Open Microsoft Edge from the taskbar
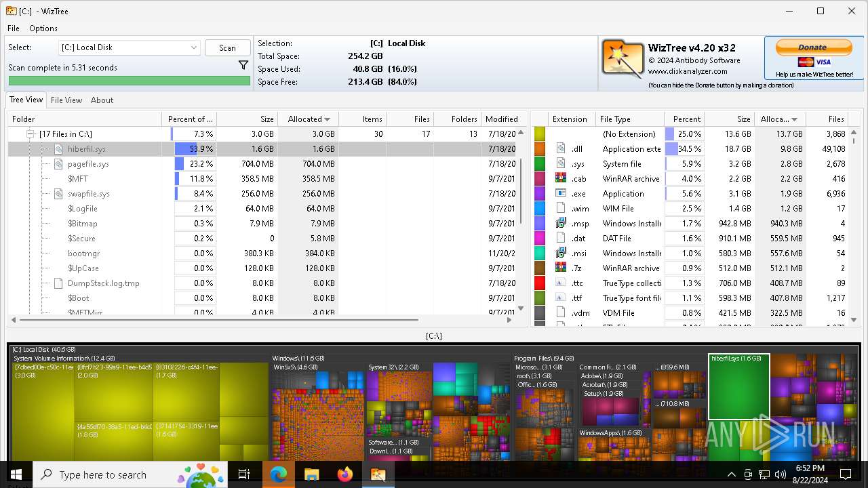868x488 pixels. tap(278, 474)
